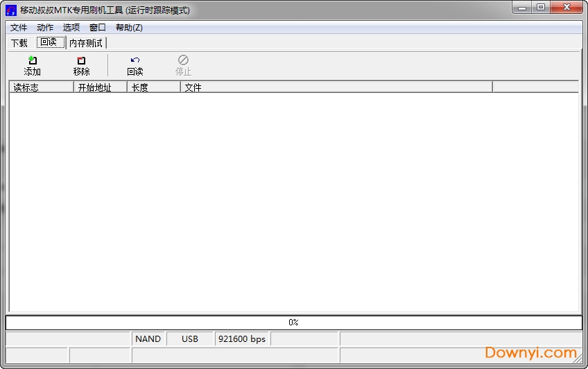Viewport: 588px width, 369px height.
Task: Click the NAND status bar cell
Action: [148, 339]
